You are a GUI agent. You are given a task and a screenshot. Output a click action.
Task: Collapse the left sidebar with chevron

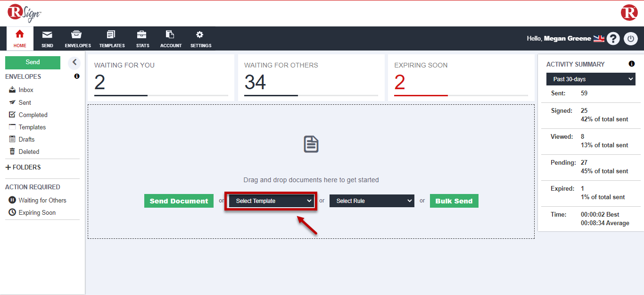(74, 62)
